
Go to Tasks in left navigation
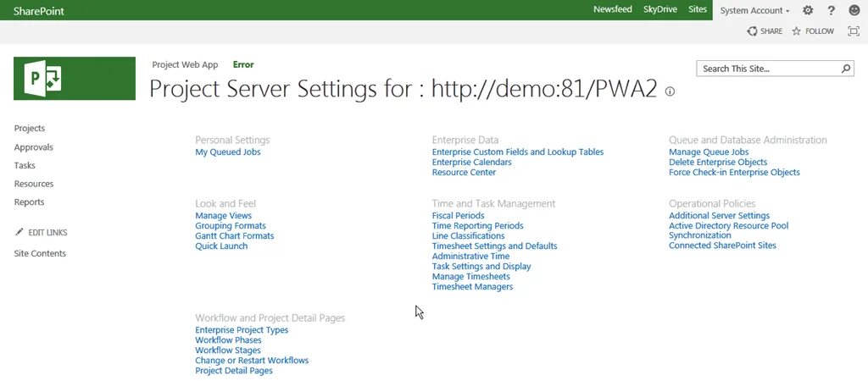coord(25,165)
